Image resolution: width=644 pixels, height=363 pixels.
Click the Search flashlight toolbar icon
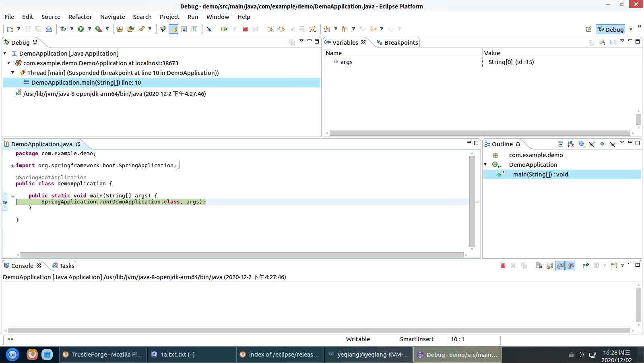(141, 29)
